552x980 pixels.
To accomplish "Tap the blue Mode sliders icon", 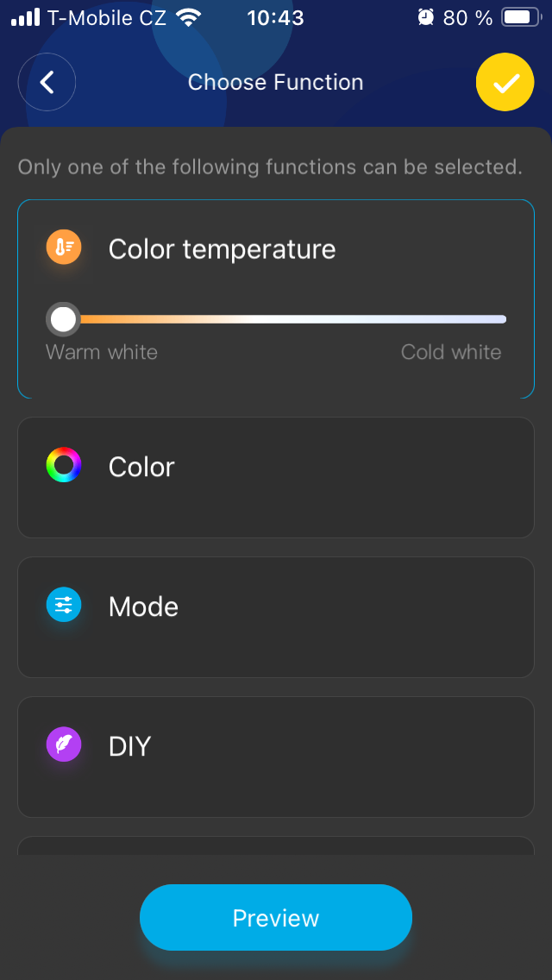I will point(64,606).
